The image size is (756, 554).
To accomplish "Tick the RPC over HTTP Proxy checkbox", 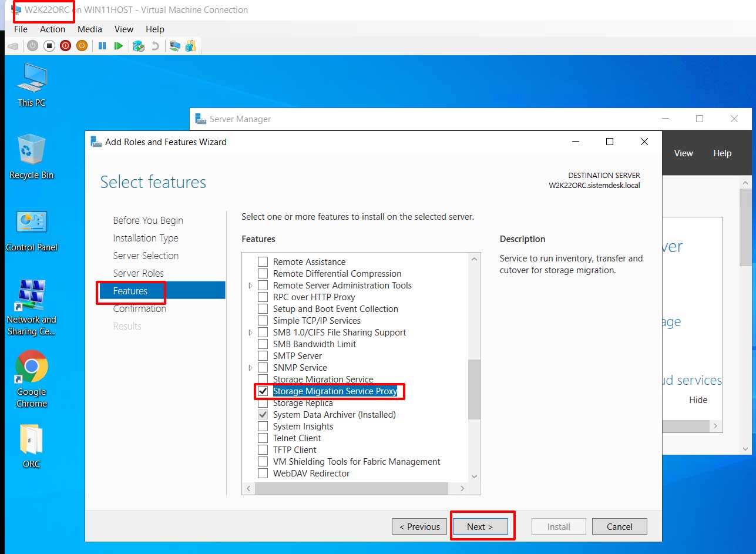I will pos(263,297).
